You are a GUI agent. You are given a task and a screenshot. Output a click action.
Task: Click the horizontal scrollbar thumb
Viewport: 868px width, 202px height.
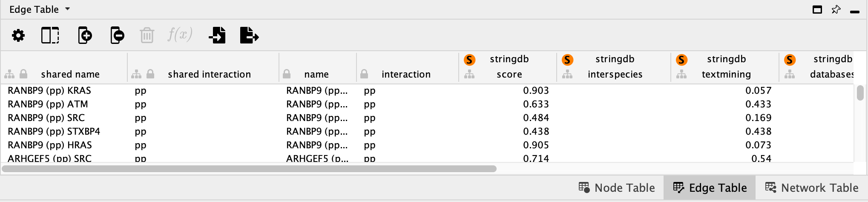[x=249, y=169]
